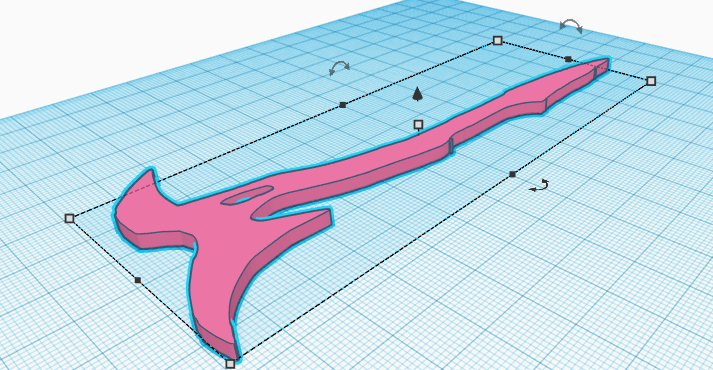
Task: Click the curved blade end of the pink shape
Action: coord(218,327)
